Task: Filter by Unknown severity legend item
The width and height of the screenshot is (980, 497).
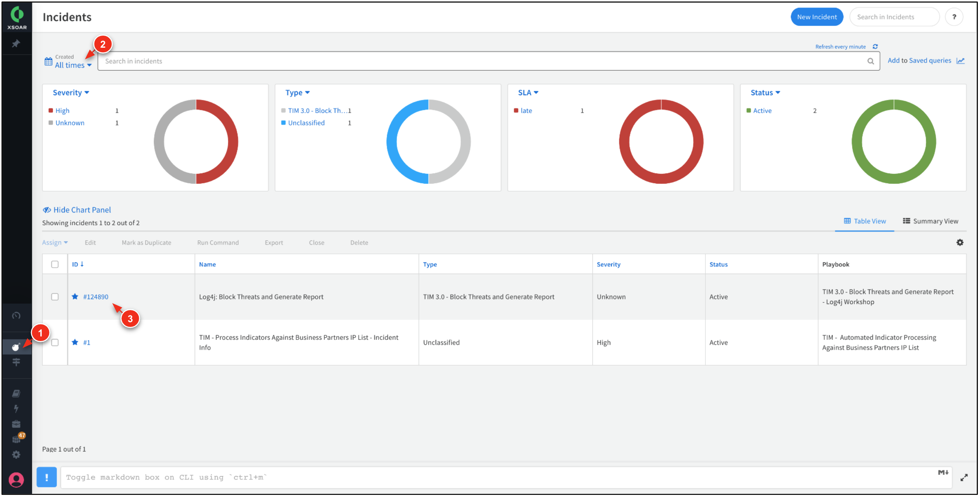Action: (70, 123)
